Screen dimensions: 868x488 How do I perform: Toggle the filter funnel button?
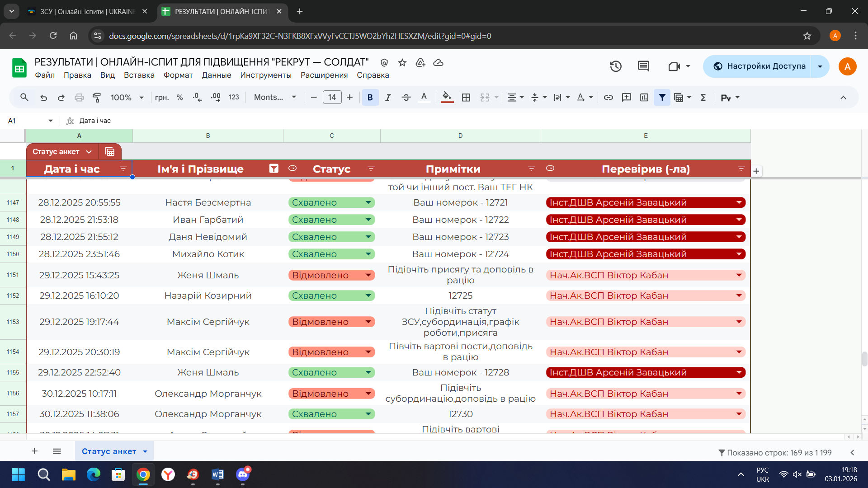coord(662,97)
